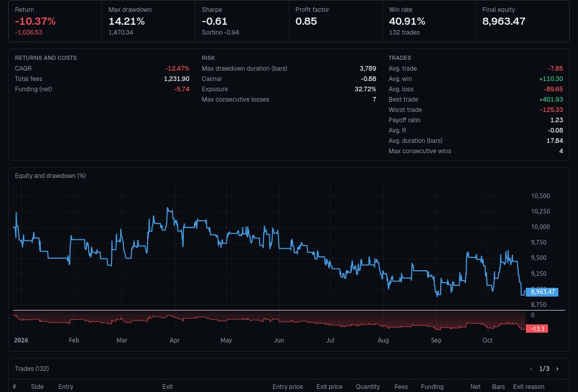The width and height of the screenshot is (578, 392).
Task: Click the 8,963.47 equity price tag
Action: pos(542,292)
